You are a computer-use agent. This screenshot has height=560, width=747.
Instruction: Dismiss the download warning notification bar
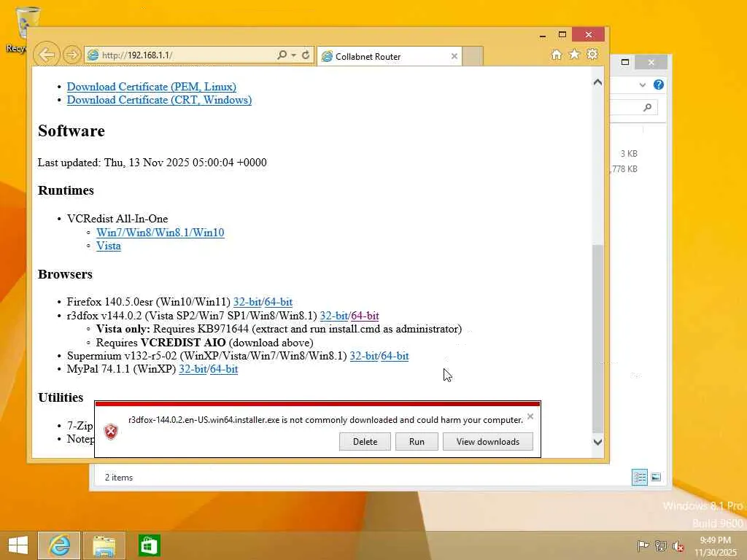click(x=530, y=416)
